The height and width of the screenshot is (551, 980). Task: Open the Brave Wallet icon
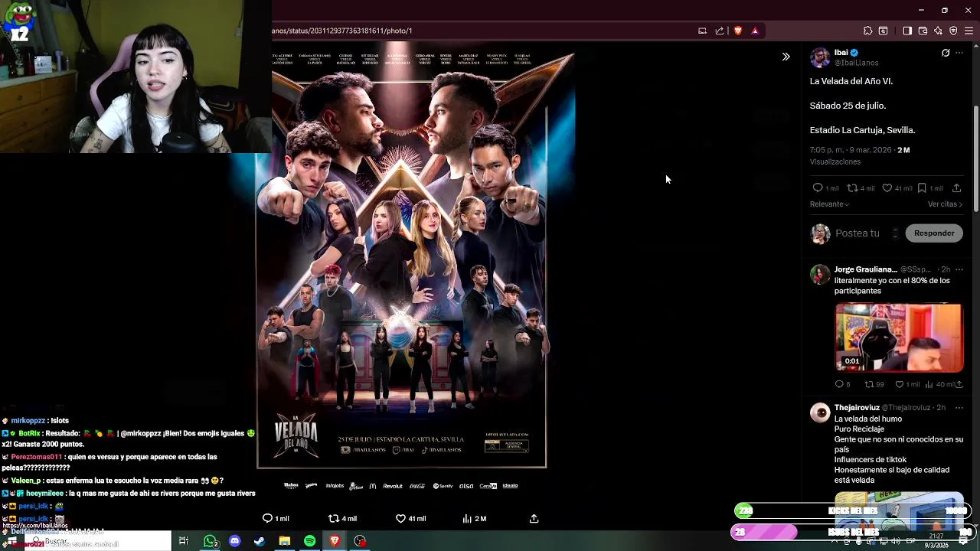pos(923,31)
